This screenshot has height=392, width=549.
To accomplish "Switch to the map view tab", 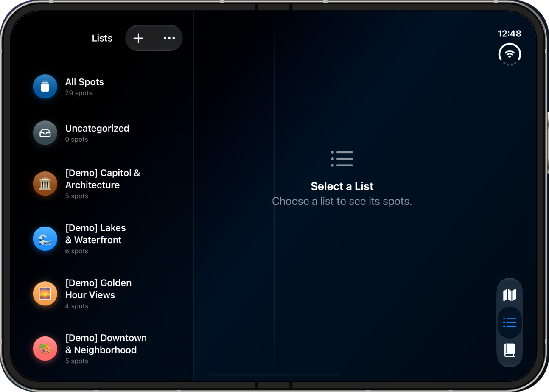I will click(510, 295).
